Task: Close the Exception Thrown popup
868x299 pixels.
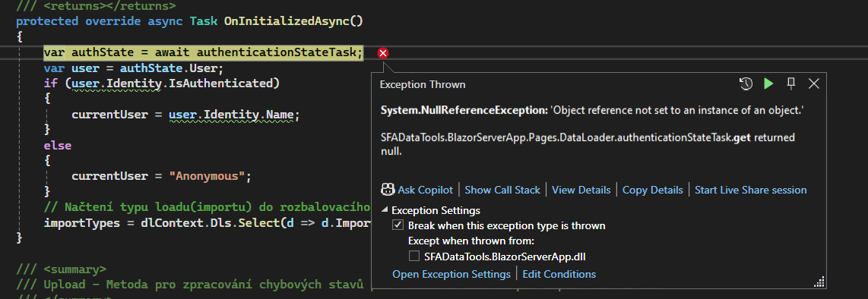Action: coord(813,84)
